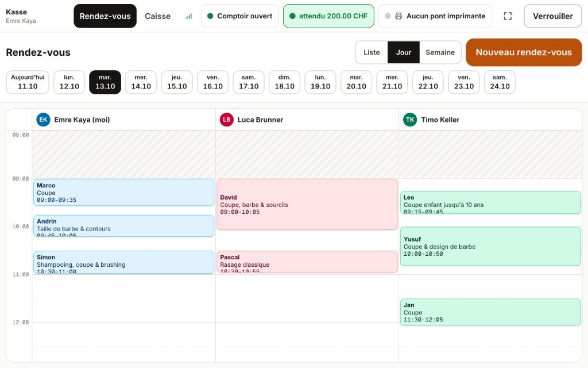
Task: Select date jeu. 15.10
Action: (x=177, y=82)
